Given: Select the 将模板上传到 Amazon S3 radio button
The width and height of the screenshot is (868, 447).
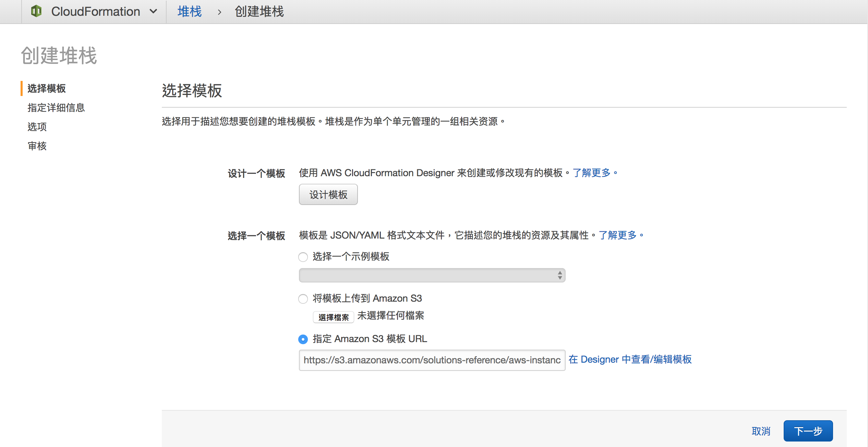Looking at the screenshot, I should point(303,299).
